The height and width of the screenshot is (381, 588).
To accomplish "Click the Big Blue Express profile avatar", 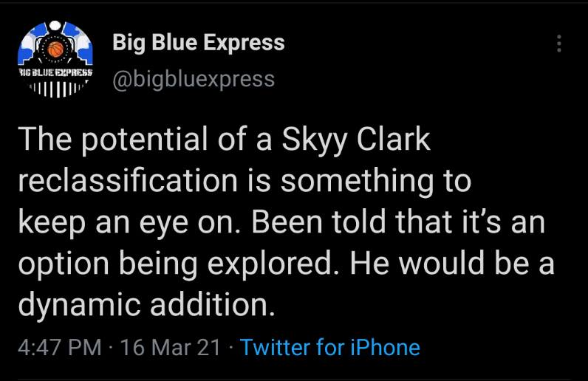I will coord(55,61).
